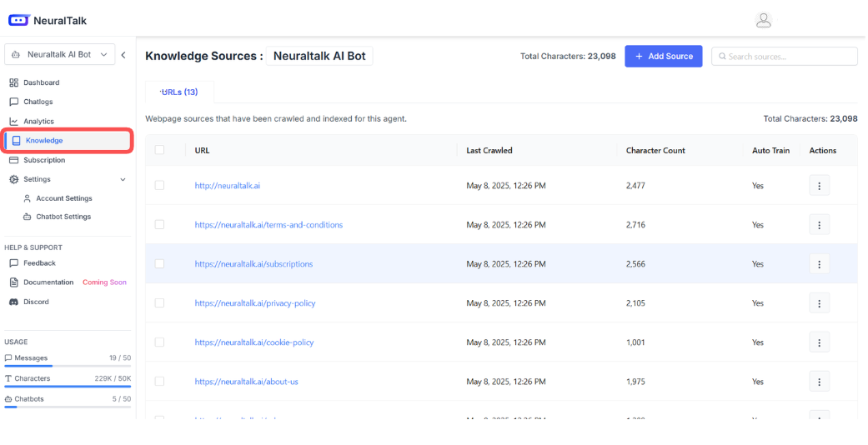Click the magnifier icon in the search box

pyautogui.click(x=722, y=57)
